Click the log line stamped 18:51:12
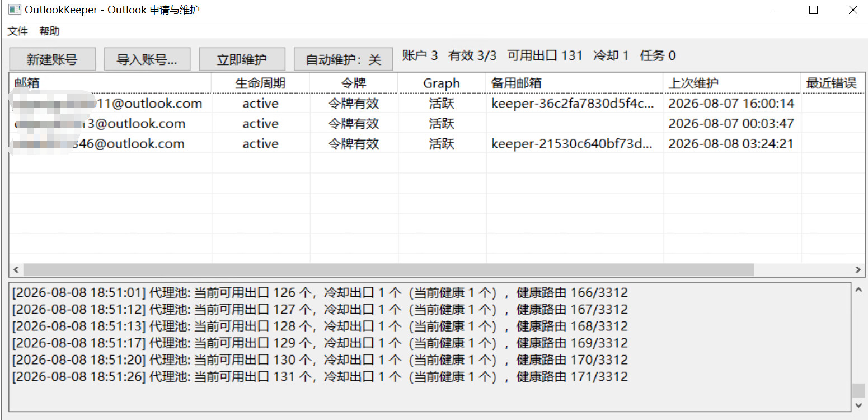868x420 pixels. coord(320,309)
